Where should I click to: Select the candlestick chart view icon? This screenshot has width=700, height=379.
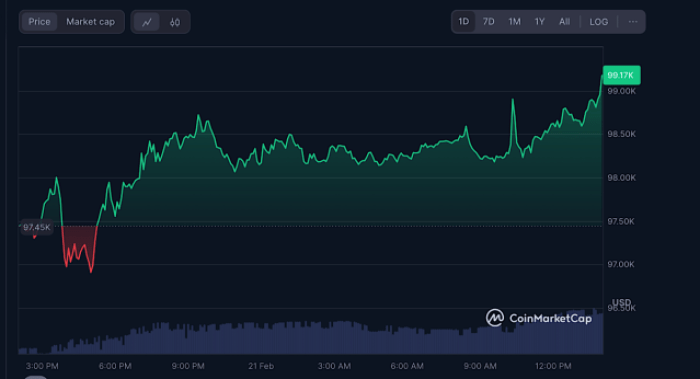click(175, 22)
